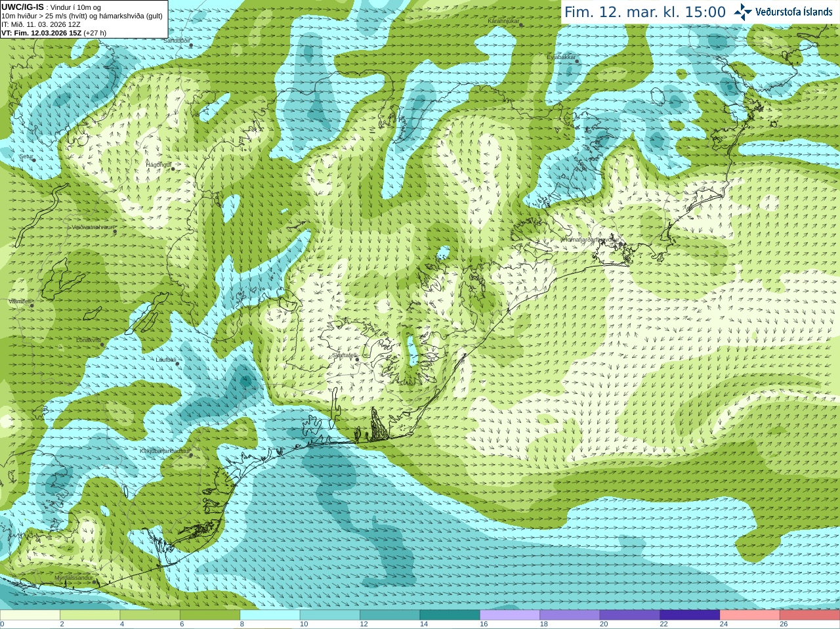The height and width of the screenshot is (629, 840).
Task: Click the UWC/IG-IS model title
Action: tap(23, 7)
